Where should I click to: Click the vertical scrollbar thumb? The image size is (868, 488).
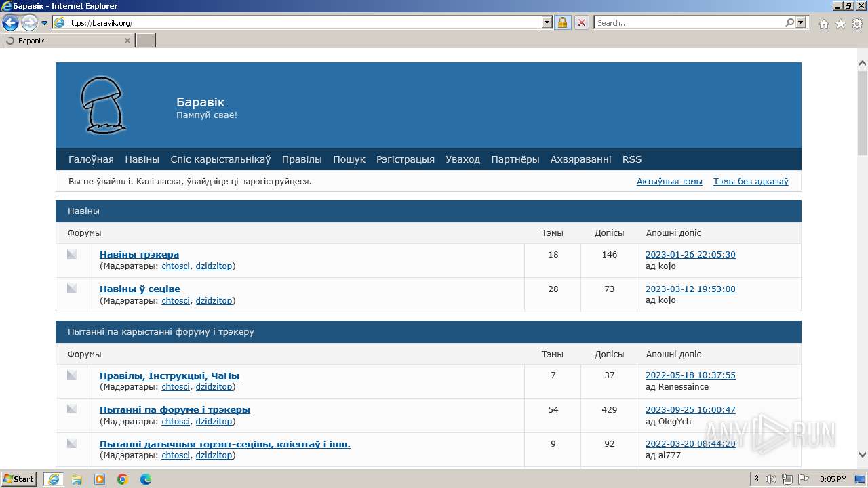(x=863, y=112)
